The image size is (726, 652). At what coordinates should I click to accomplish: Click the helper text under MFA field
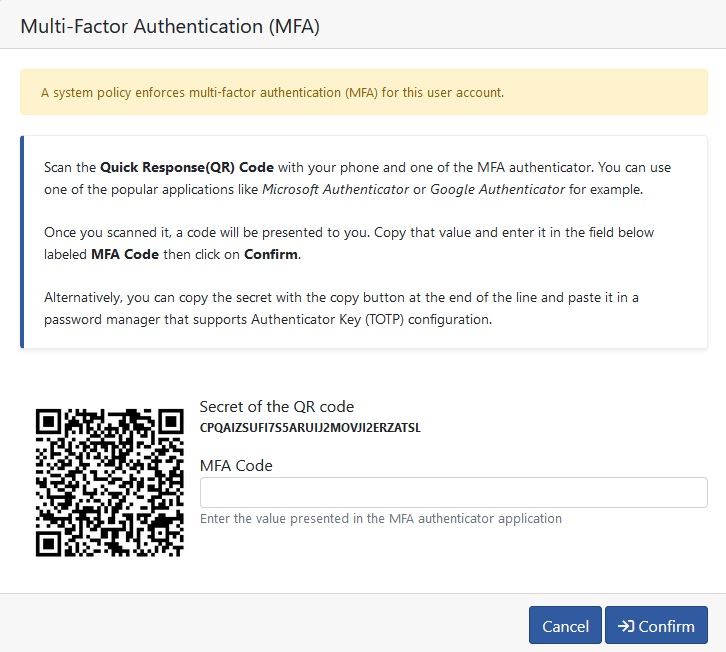tap(381, 519)
